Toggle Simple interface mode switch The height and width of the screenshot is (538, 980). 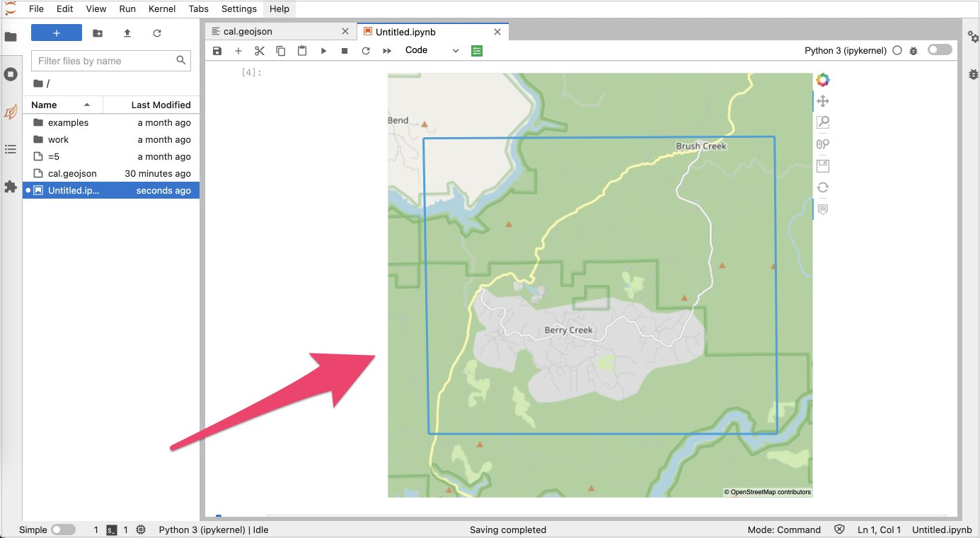coord(63,530)
